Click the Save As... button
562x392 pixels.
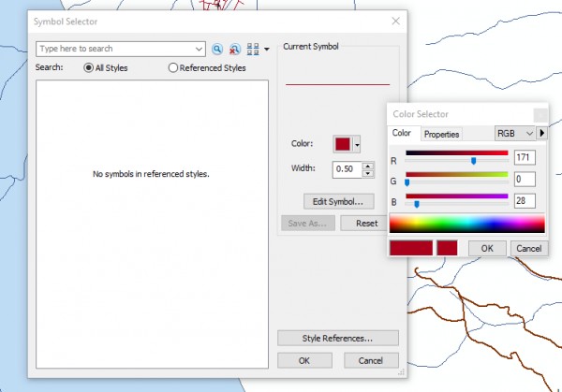pyautogui.click(x=308, y=224)
